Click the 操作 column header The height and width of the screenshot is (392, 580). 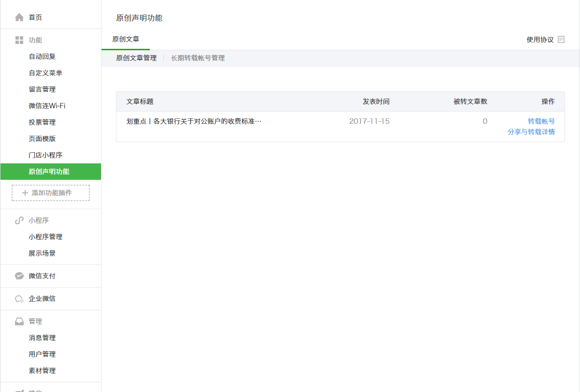click(548, 102)
